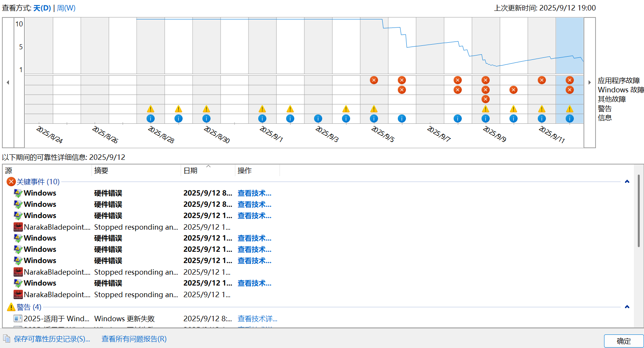The image size is (644, 348).
Task: Click warning triangle icon for 2025/9/4
Action: 346,109
